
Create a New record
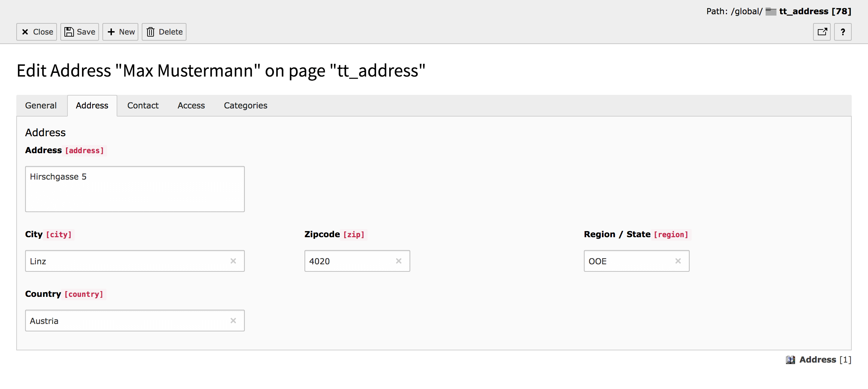tap(120, 32)
